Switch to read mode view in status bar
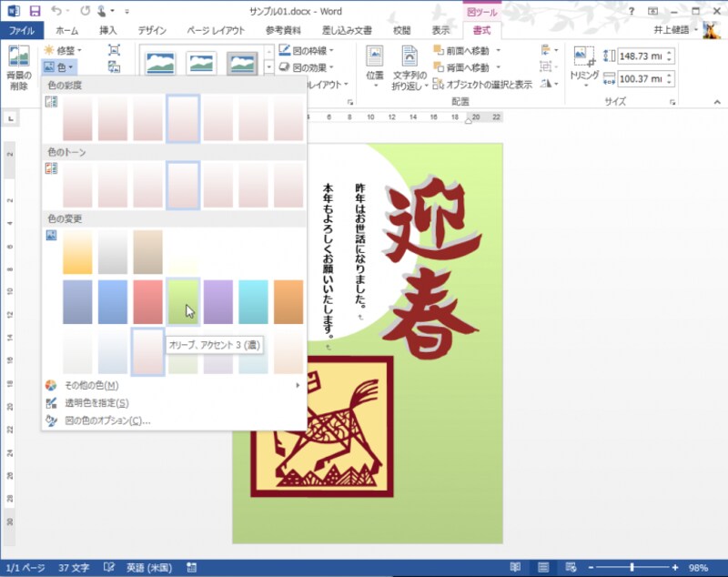The height and width of the screenshot is (577, 728). tap(515, 566)
